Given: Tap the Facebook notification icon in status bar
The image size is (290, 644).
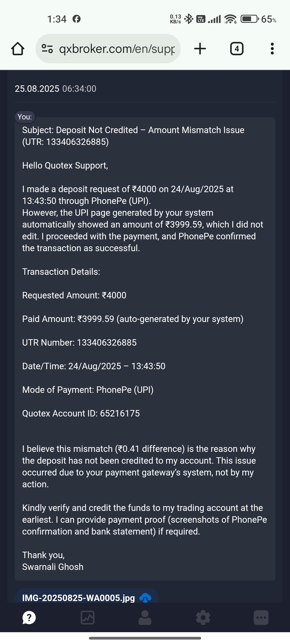Looking at the screenshot, I should (77, 19).
